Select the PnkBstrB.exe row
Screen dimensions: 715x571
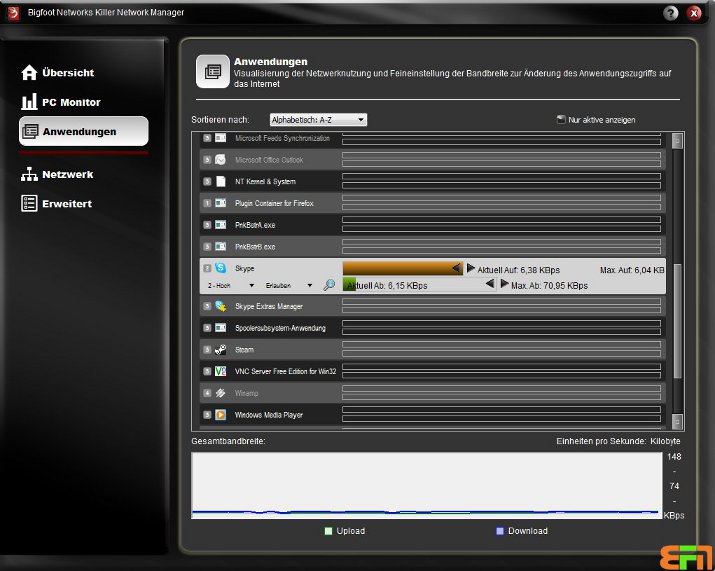click(433, 246)
